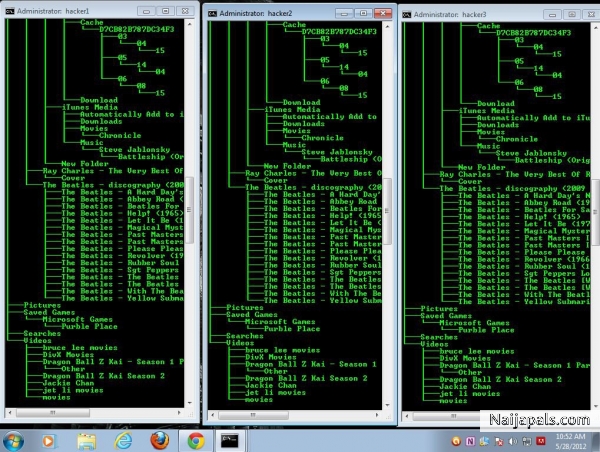Launch Internet Explorer from taskbar
This screenshot has width=600, height=452.
[x=123, y=441]
